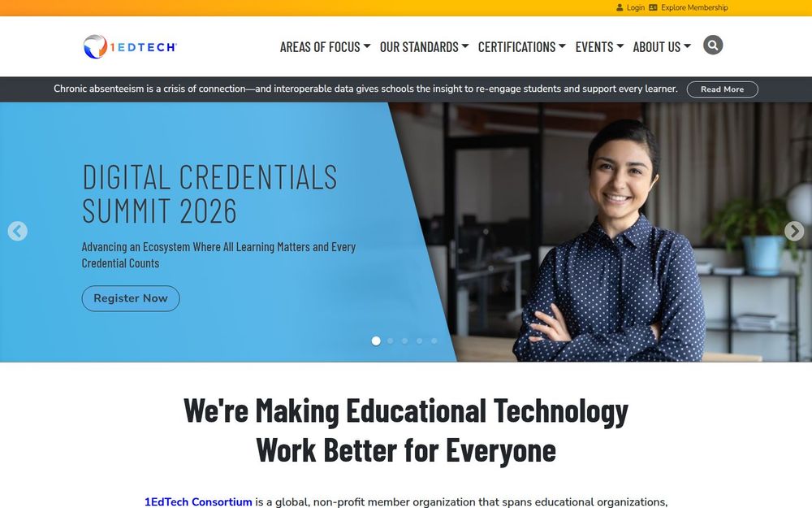Open the Our Standards dropdown menu

click(424, 46)
